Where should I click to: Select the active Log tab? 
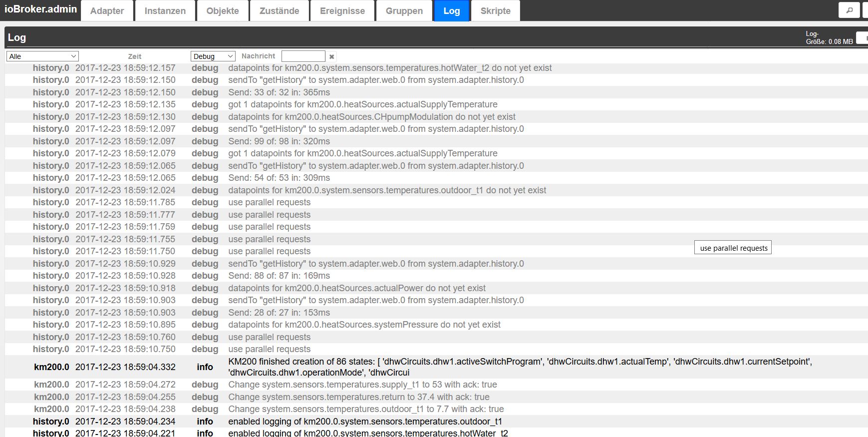coord(452,11)
